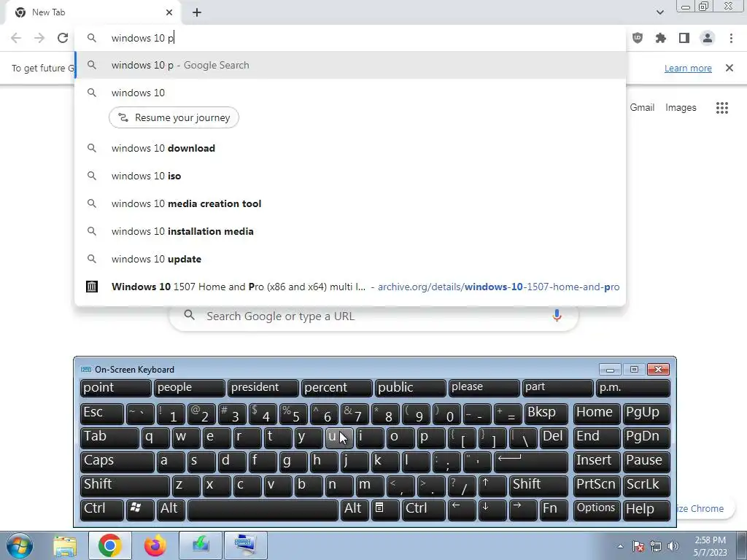The image size is (747, 560).
Task: Toggle the Insert key
Action: click(597, 461)
